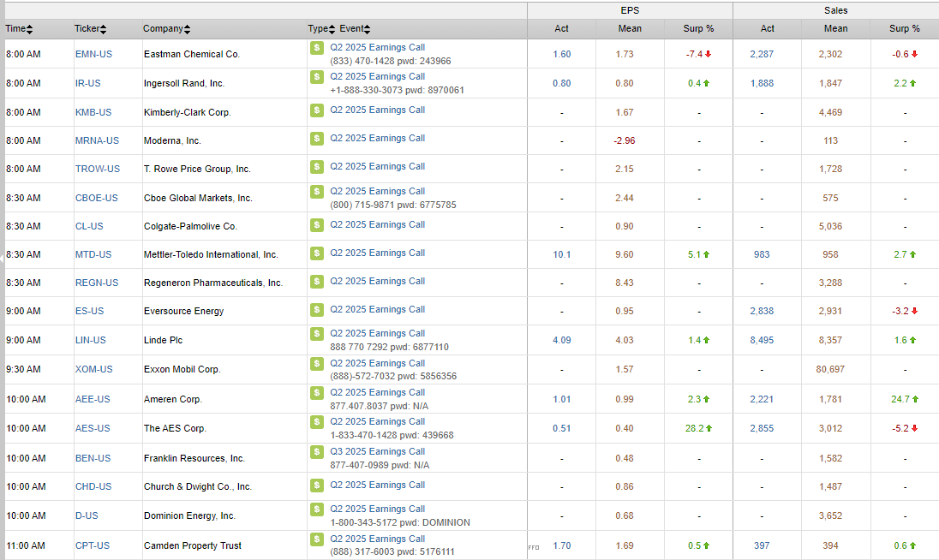Click the earnings icon for Mettler-Toledo
The height and width of the screenshot is (560, 939).
tap(317, 253)
